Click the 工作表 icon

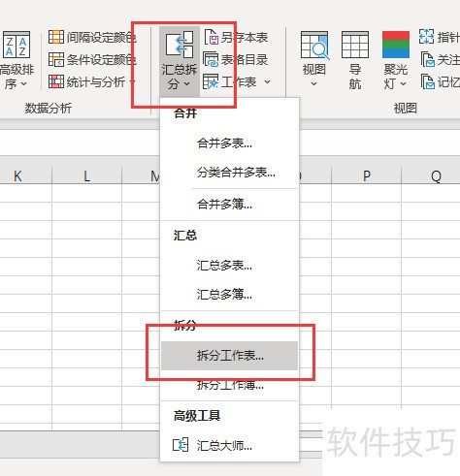[x=211, y=81]
